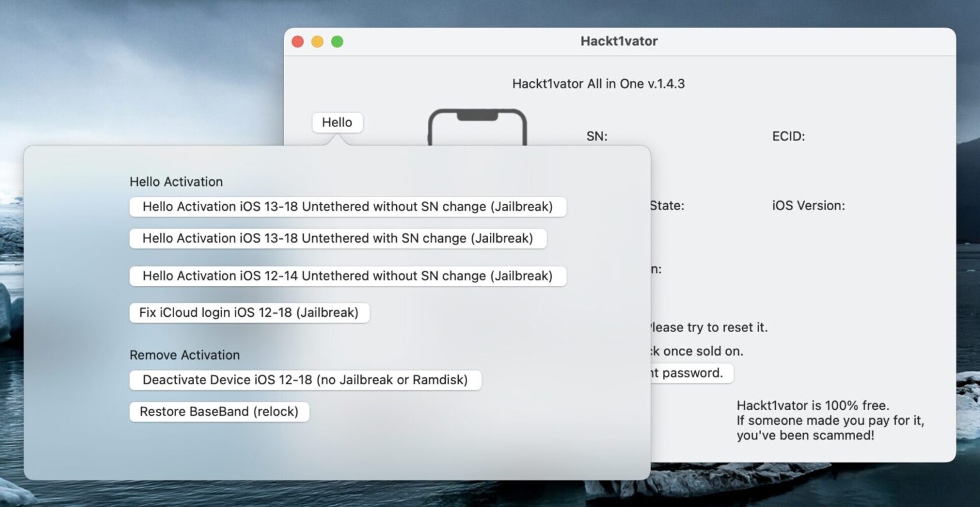Click Restore BaseBand (relock)

point(219,411)
